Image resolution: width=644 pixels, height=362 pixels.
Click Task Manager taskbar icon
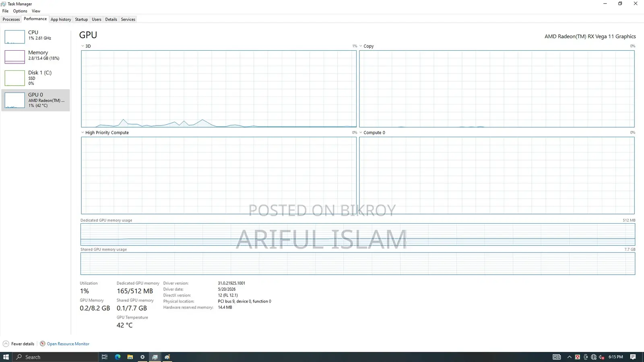tap(155, 357)
